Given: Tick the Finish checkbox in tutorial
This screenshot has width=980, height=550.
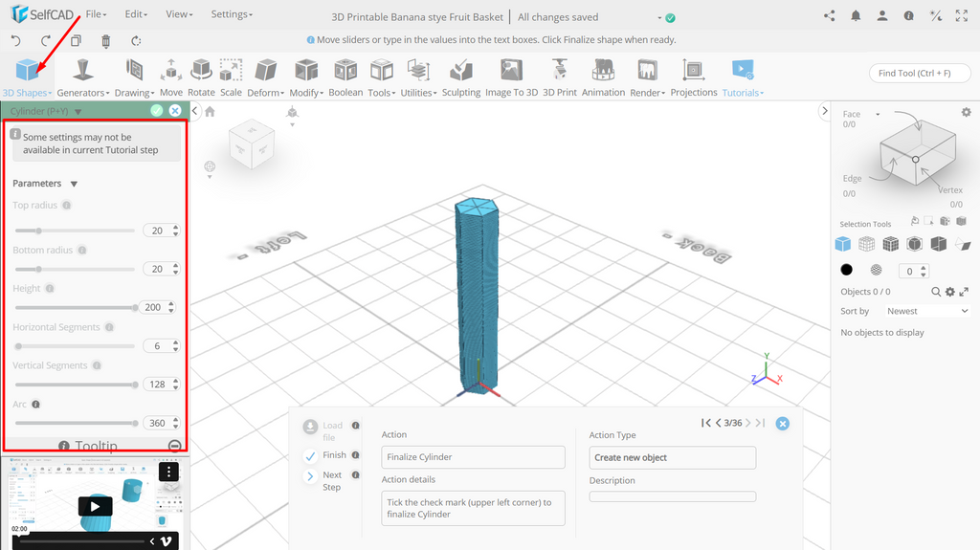Looking at the screenshot, I should coord(310,456).
